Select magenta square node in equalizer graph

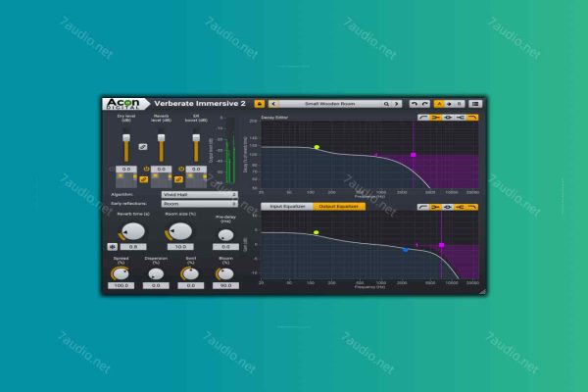441,245
